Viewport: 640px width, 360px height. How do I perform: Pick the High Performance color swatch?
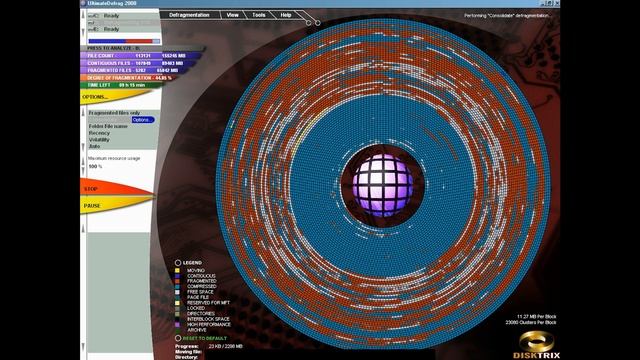coord(177,324)
